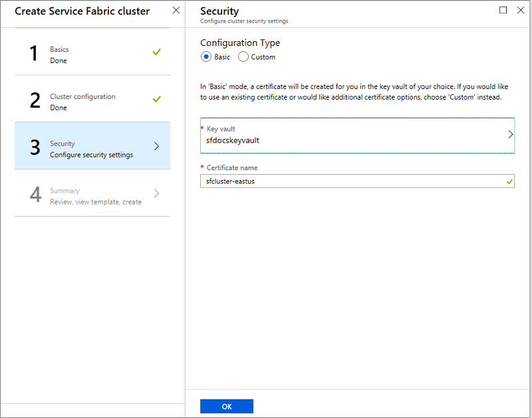Select the Basic configuration type

[206, 56]
